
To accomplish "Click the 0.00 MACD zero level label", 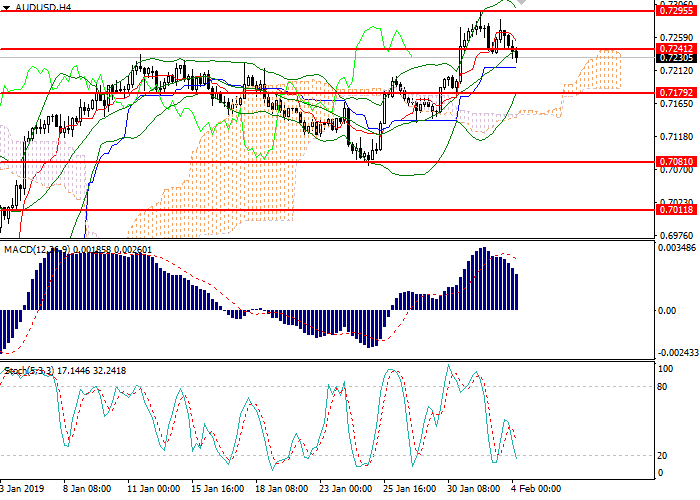I will [x=667, y=309].
